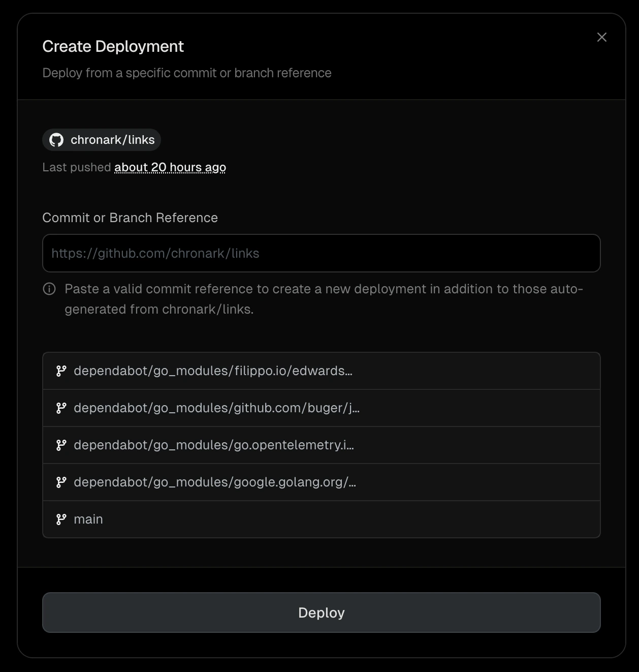Select the dependabot/go_modules/go.opentelemetry branch

click(214, 445)
